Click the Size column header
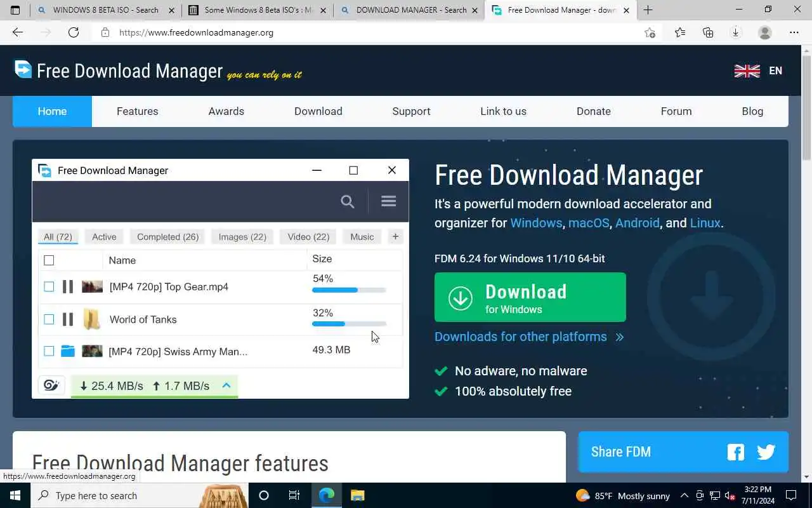Viewport: 812px width, 508px height. (x=322, y=259)
